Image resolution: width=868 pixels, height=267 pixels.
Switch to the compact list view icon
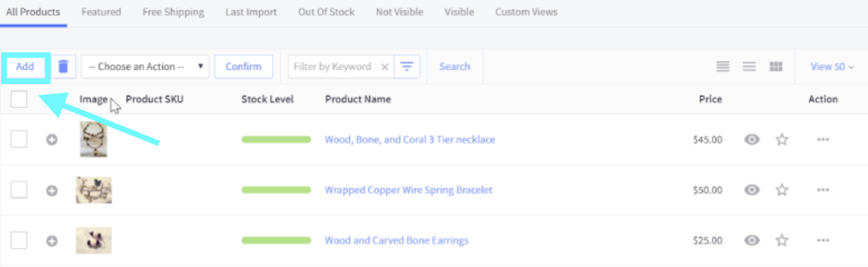(x=749, y=67)
